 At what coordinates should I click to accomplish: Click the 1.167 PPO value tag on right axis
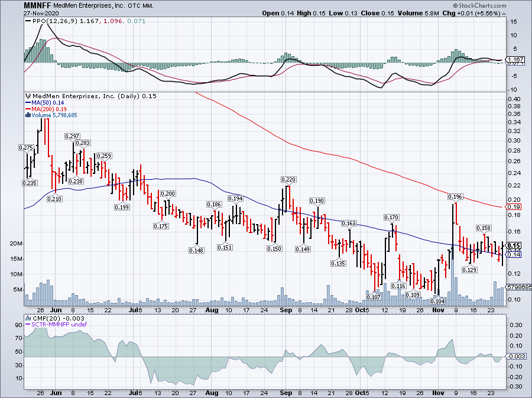[x=516, y=59]
